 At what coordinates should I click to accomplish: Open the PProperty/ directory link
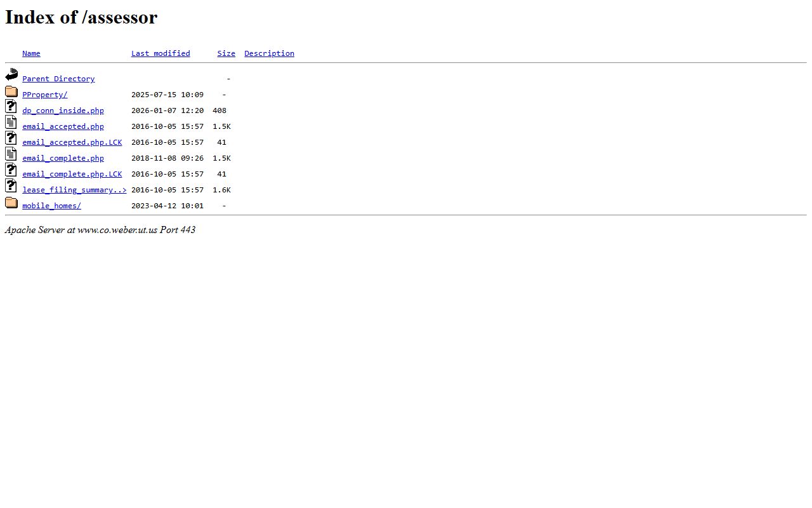[x=44, y=95]
